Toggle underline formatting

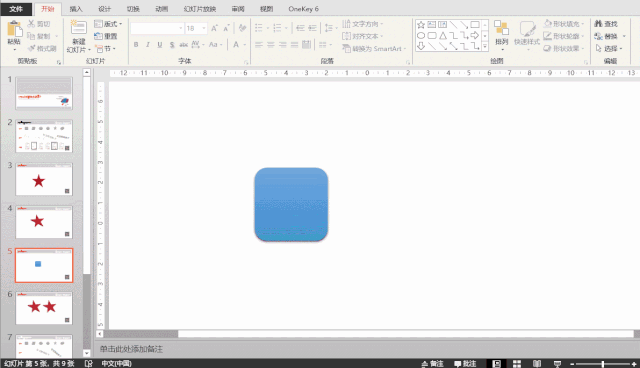[160, 44]
